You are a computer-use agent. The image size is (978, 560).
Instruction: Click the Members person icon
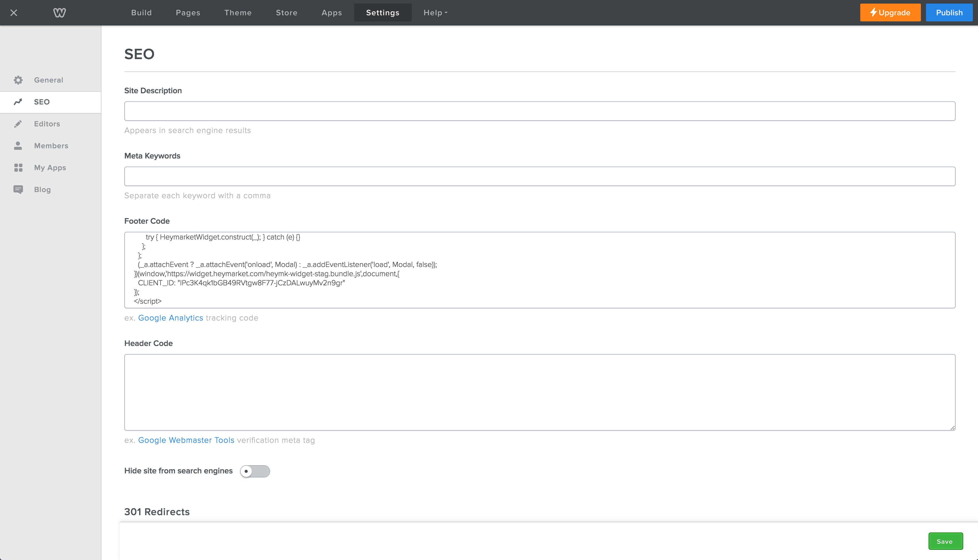tap(18, 146)
